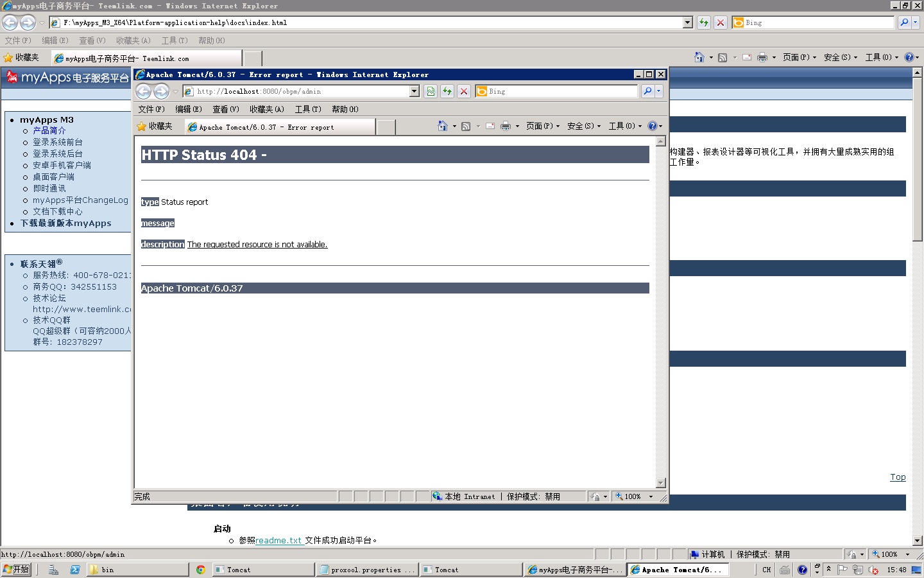
Task: Open the 安卓手机客户端 link
Action: click(62, 165)
